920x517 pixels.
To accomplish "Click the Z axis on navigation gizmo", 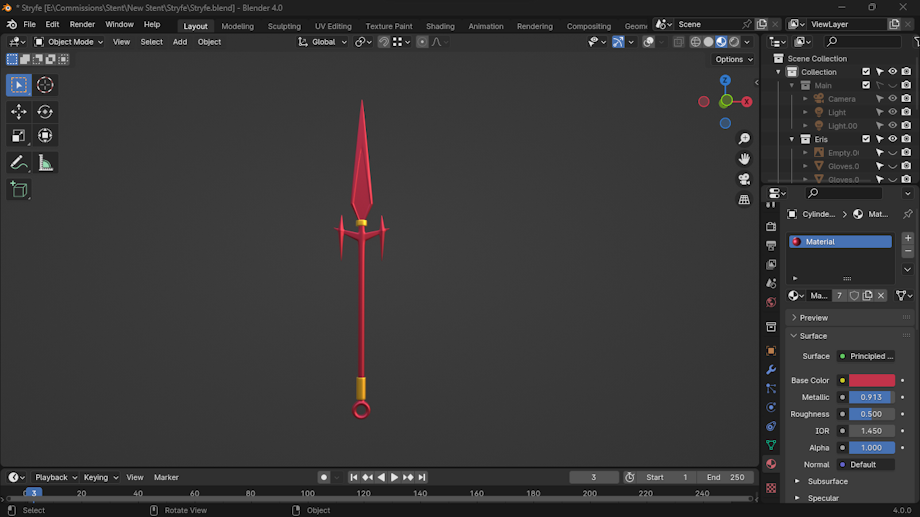I will coord(725,80).
